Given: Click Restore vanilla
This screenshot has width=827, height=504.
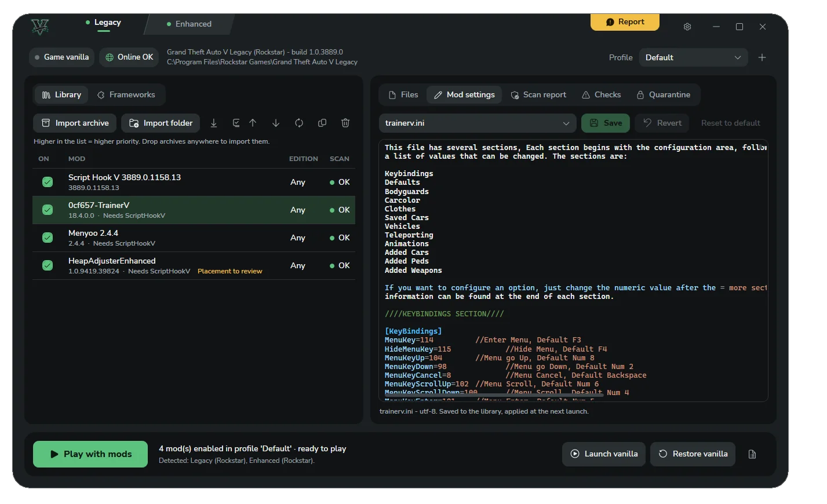Looking at the screenshot, I should click(693, 454).
